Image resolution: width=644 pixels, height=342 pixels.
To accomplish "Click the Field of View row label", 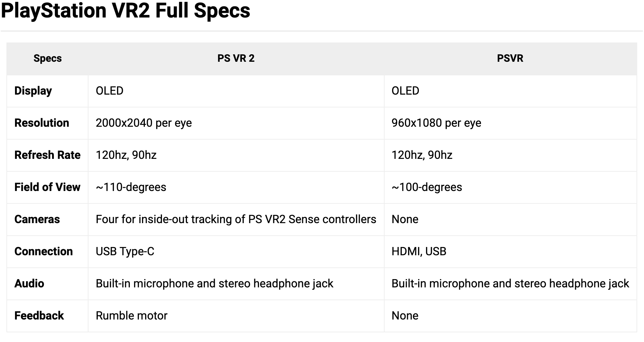I will point(47,187).
